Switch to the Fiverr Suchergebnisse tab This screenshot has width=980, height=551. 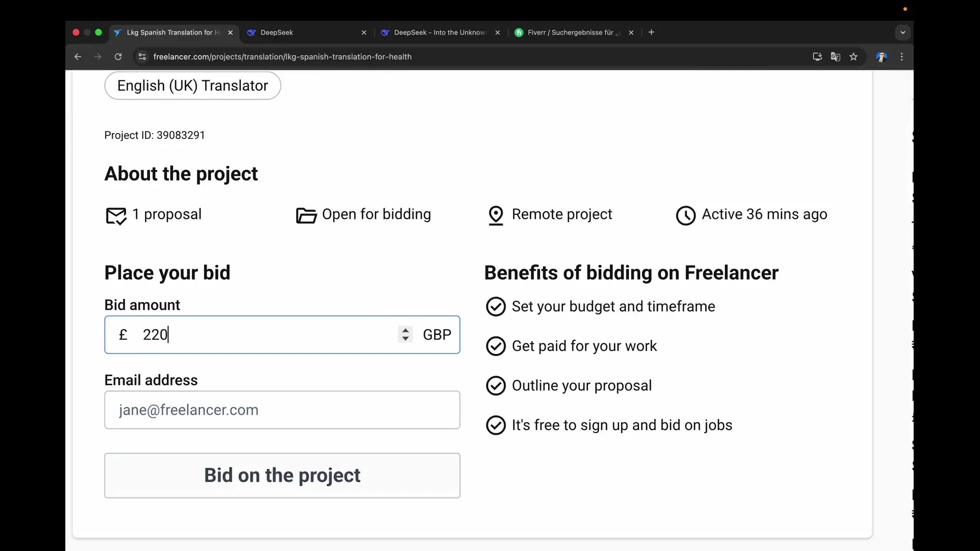(x=569, y=32)
